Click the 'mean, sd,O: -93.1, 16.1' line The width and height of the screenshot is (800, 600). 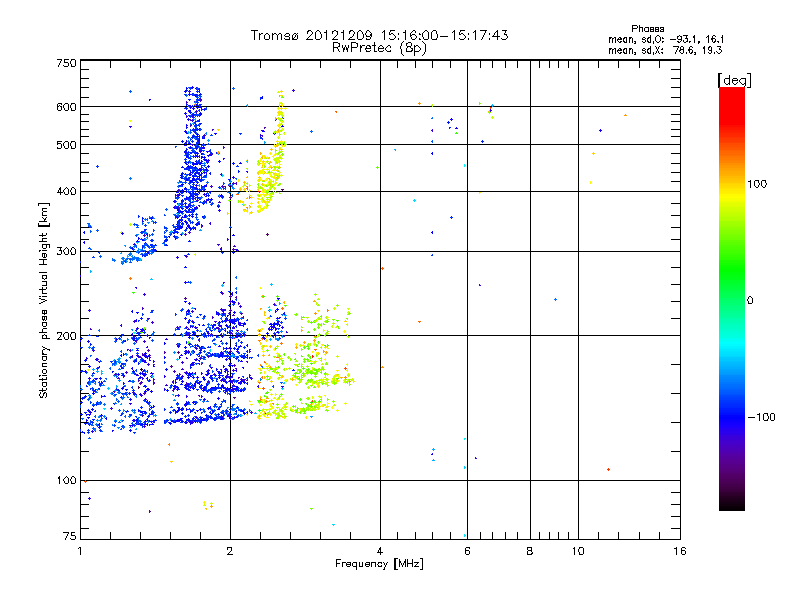[x=665, y=39]
